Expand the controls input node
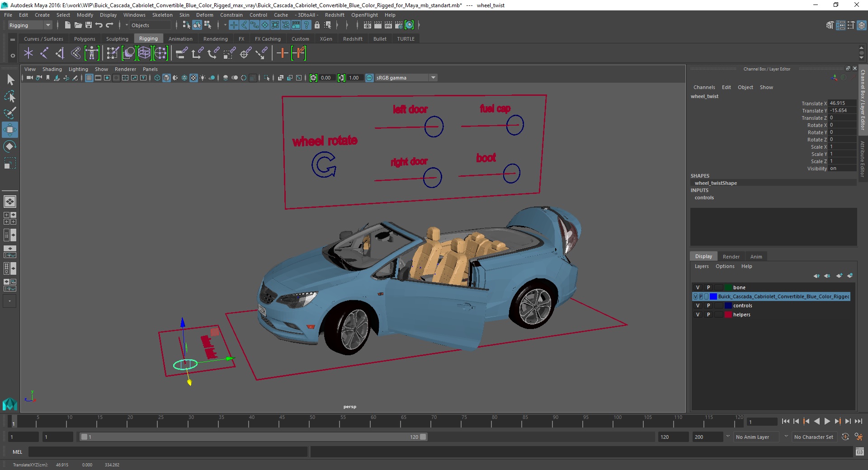This screenshot has width=868, height=470. pyautogui.click(x=704, y=197)
